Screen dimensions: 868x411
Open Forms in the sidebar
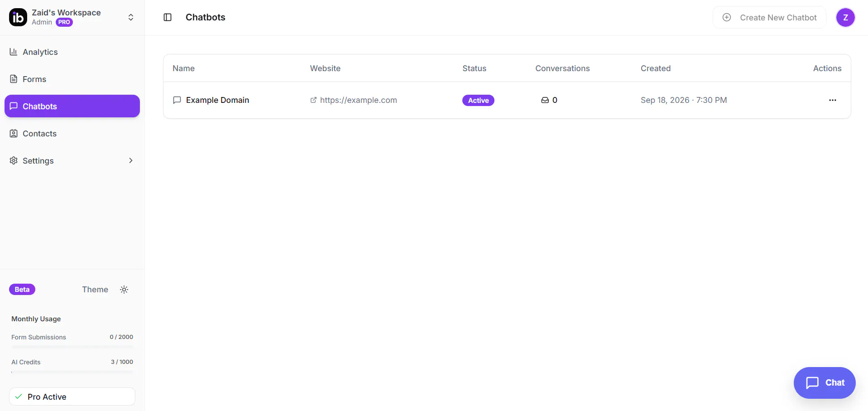click(72, 79)
